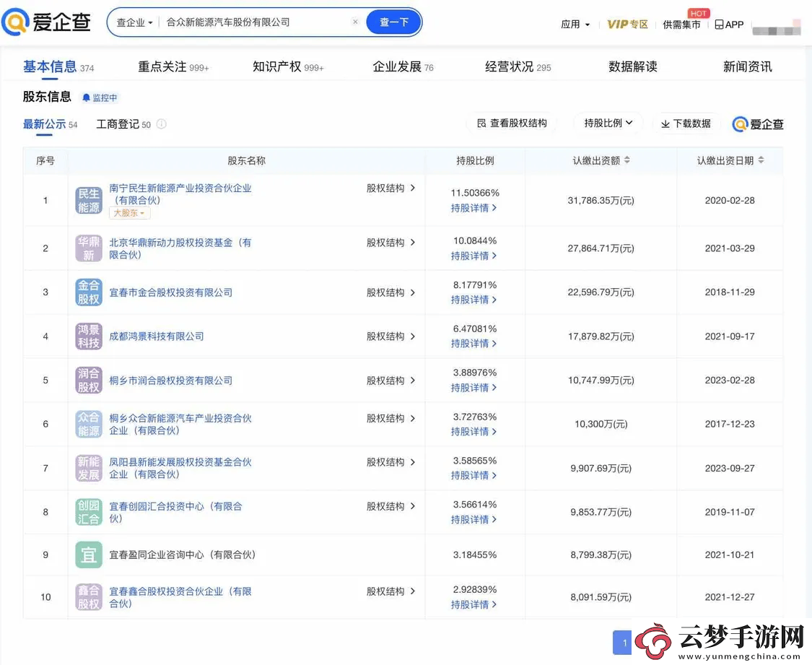Open 持股详情 for 8.17791% stake
The width and height of the screenshot is (812, 665).
point(473,300)
